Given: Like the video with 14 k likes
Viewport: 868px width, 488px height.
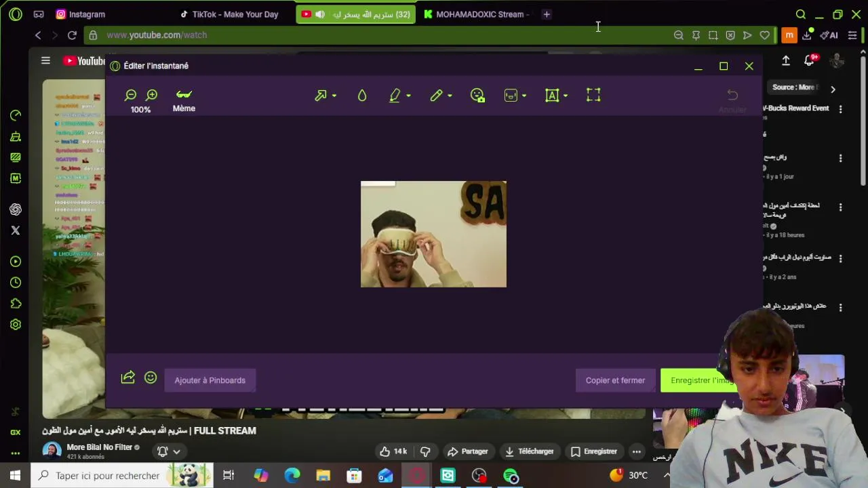Looking at the screenshot, I should click(393, 451).
